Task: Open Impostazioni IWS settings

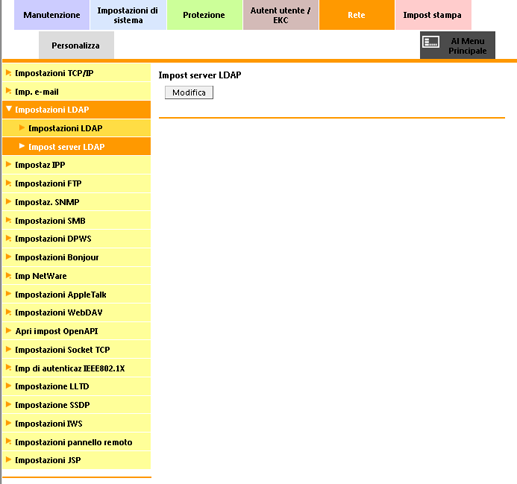Action: point(76,424)
